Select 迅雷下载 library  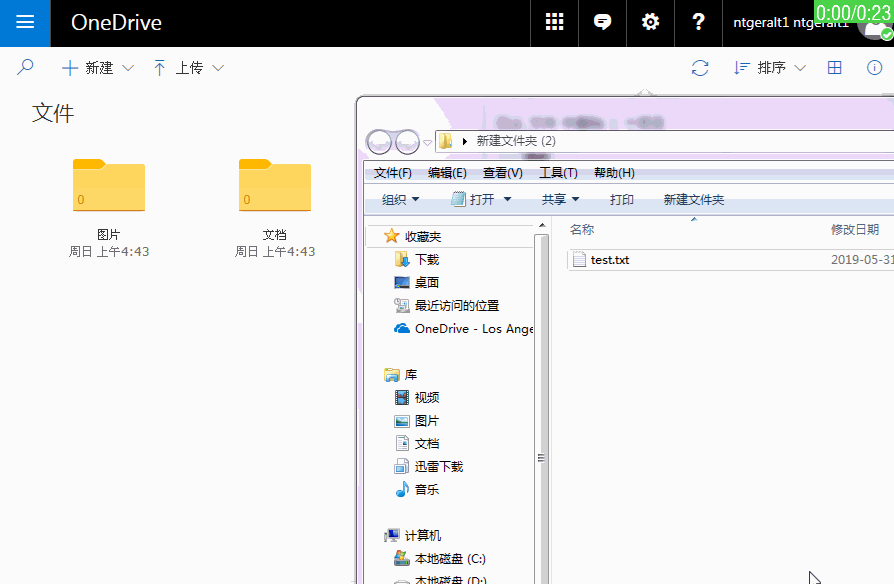tap(438, 467)
